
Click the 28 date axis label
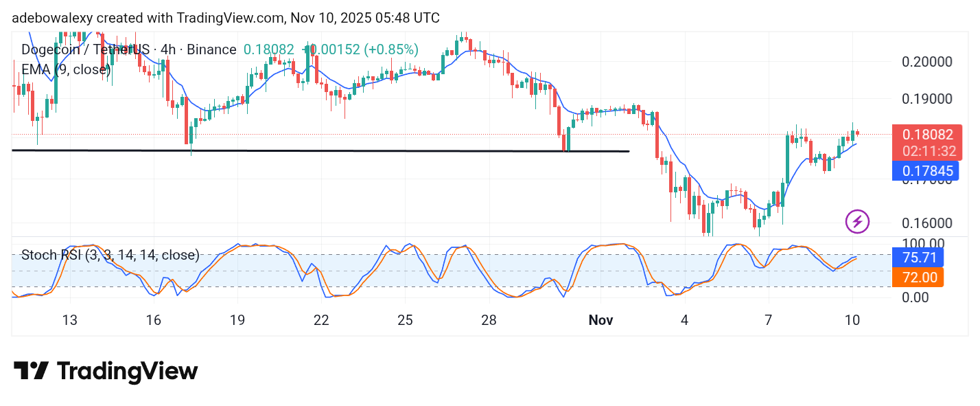489,320
